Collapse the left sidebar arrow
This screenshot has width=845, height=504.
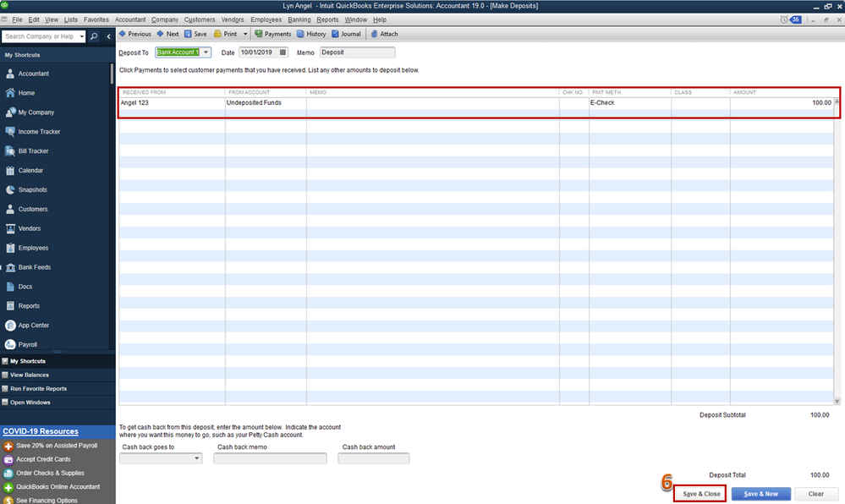point(108,36)
